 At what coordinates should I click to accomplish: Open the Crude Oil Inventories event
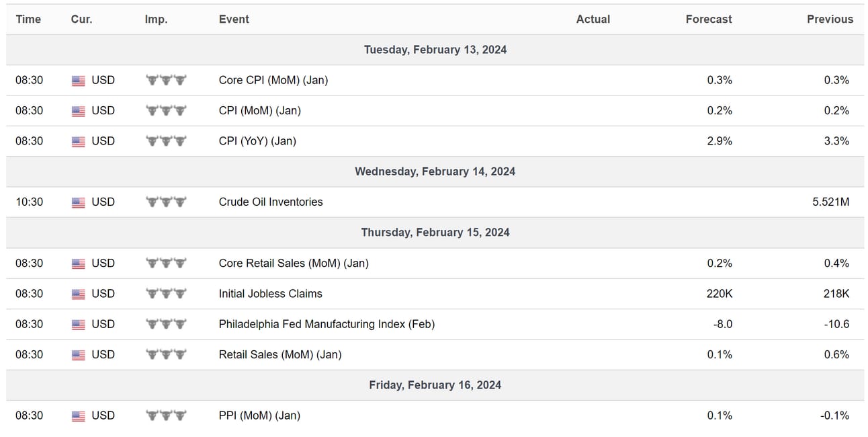pyautogui.click(x=271, y=202)
